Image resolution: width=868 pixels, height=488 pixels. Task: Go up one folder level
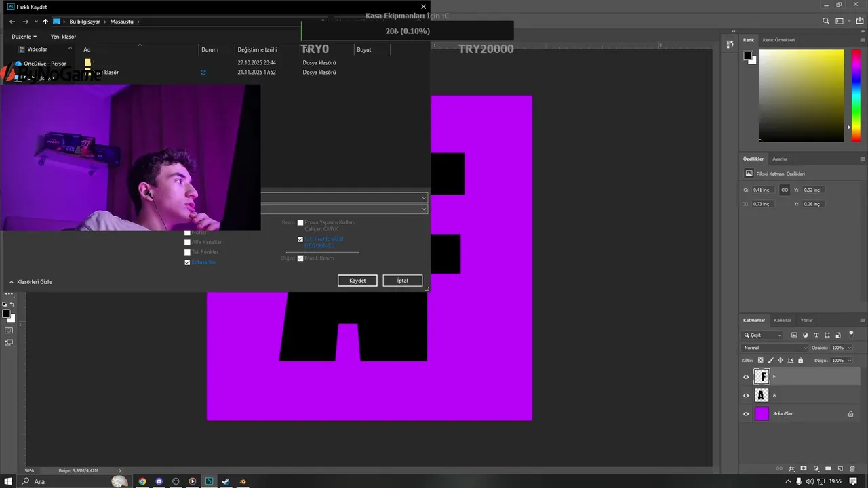pos(45,22)
